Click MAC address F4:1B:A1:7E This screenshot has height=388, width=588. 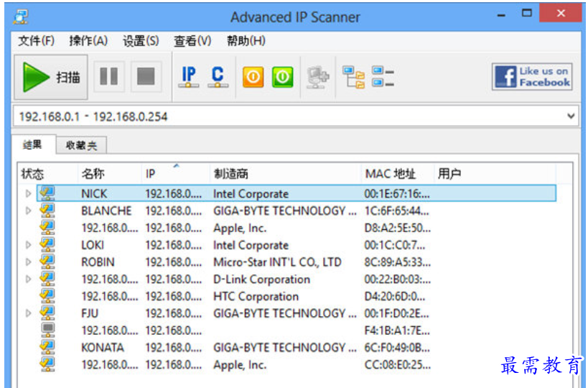tap(397, 331)
